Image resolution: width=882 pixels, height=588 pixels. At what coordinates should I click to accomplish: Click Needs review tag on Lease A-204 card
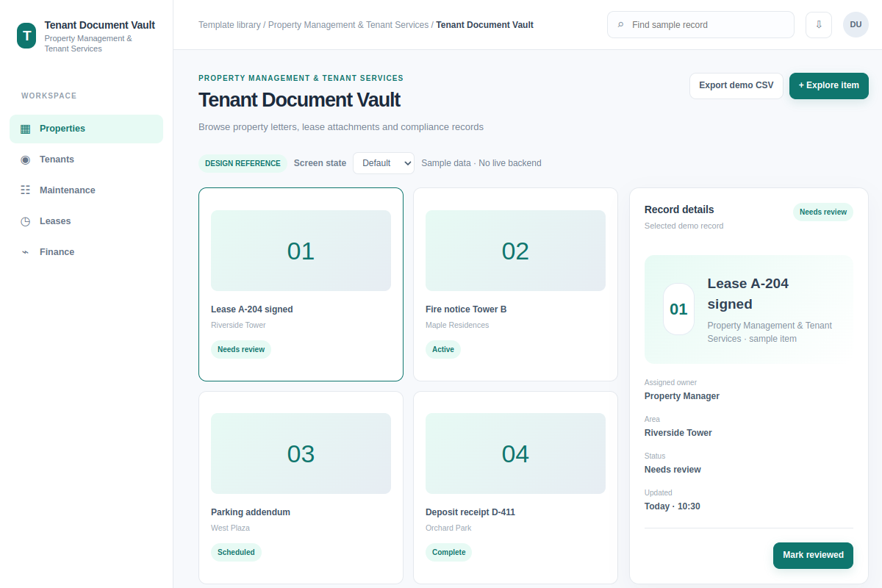pyautogui.click(x=241, y=349)
